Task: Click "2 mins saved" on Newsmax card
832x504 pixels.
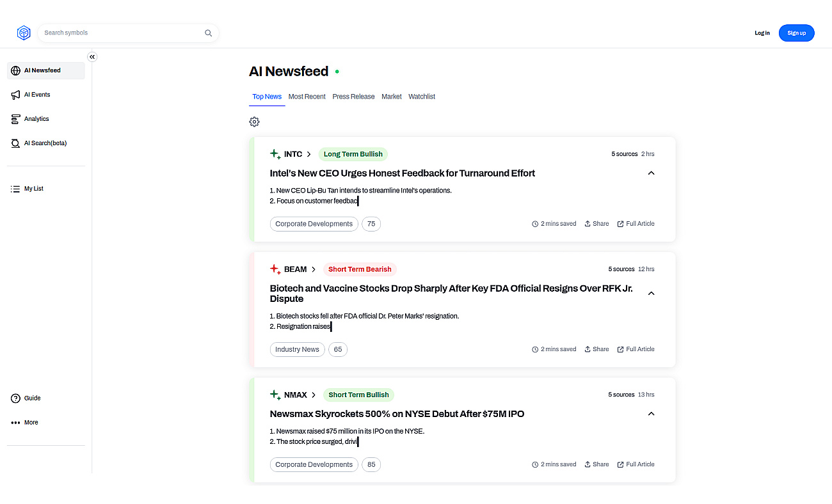Action: [559, 464]
